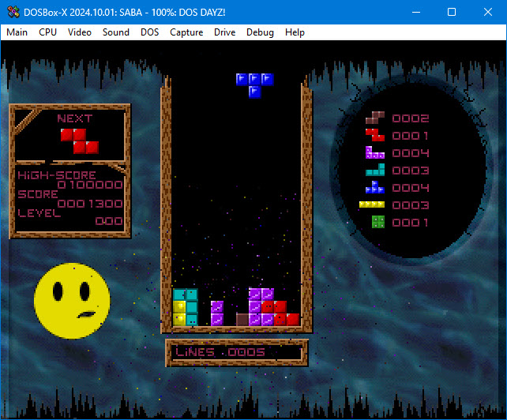Viewport: 507px width, 420px height.
Task: Close the DOSBox-X window
Action: tap(488, 13)
